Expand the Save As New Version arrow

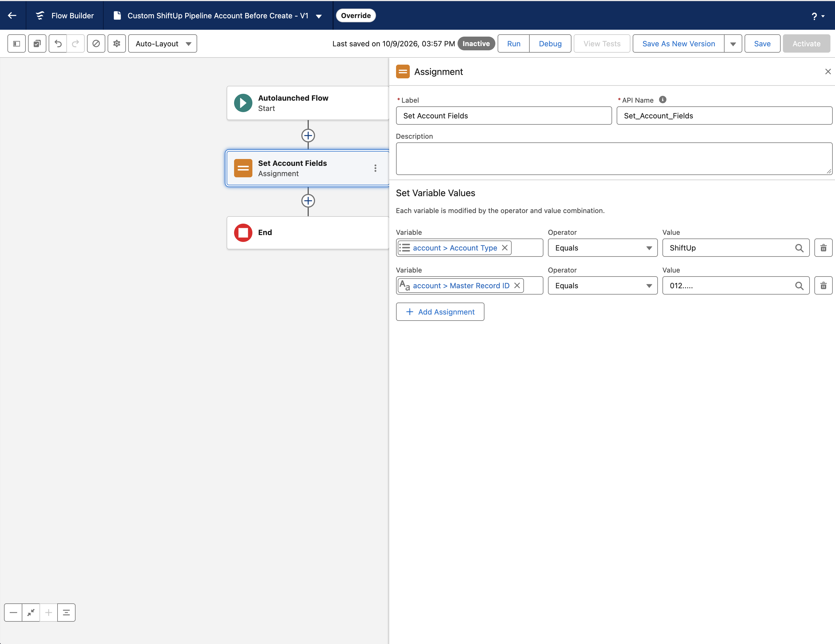[733, 43]
